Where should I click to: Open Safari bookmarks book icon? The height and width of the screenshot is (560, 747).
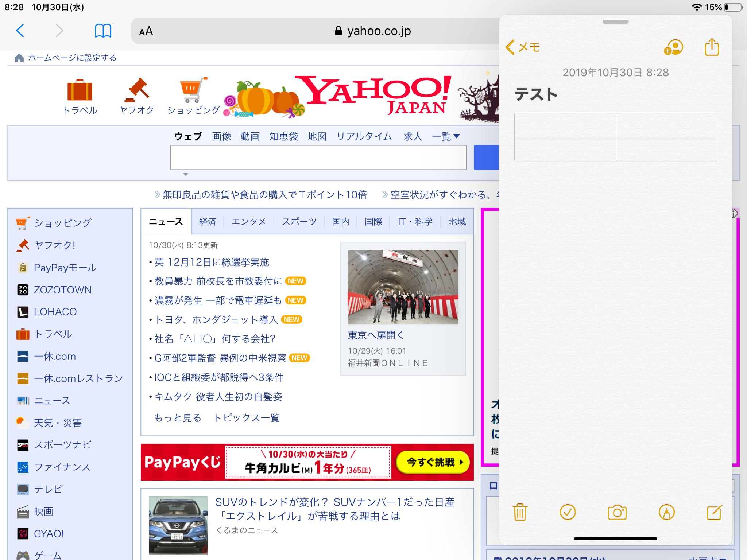pyautogui.click(x=103, y=31)
